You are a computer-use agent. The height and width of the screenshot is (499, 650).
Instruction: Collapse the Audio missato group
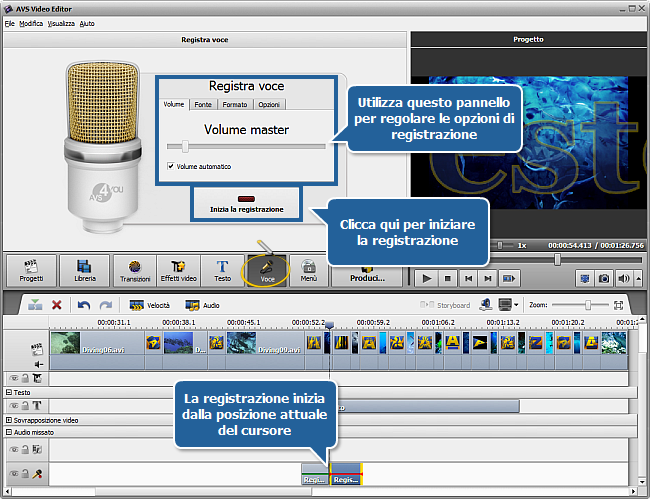(x=9, y=432)
